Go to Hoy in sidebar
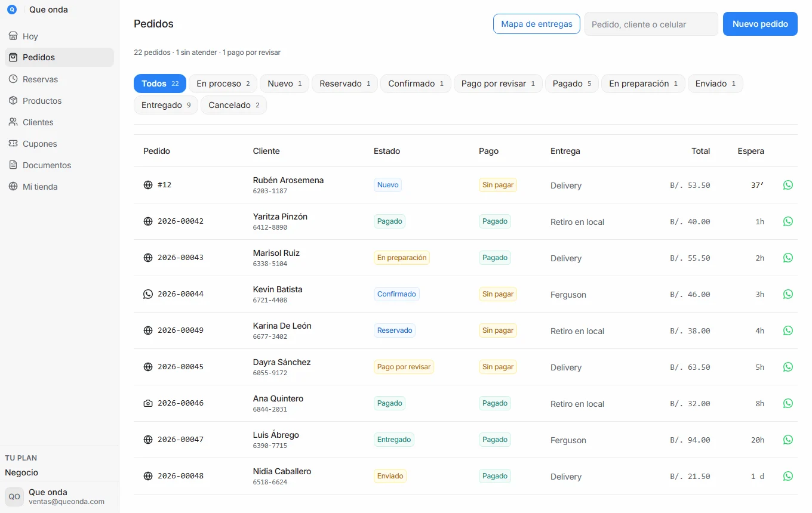 (59, 36)
